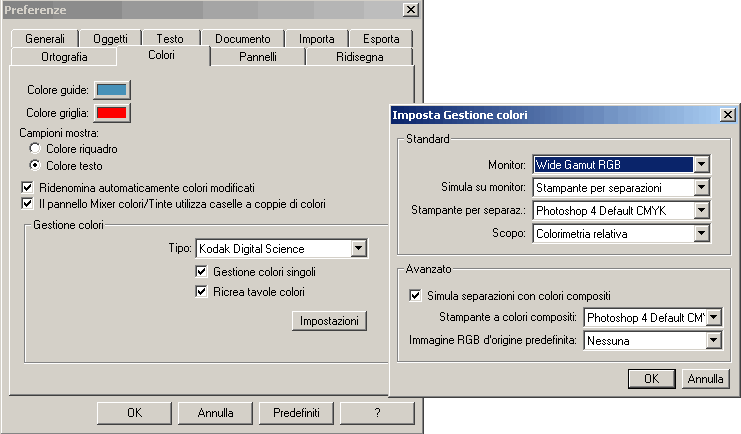Click the Impostazioni button
Image resolution: width=741 pixels, height=434 pixels.
(329, 321)
